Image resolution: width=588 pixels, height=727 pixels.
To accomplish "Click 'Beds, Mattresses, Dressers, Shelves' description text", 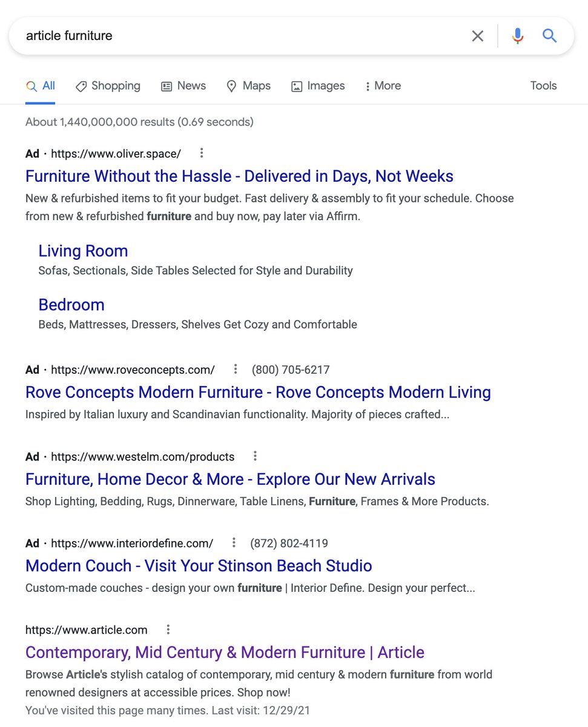I will [x=197, y=325].
